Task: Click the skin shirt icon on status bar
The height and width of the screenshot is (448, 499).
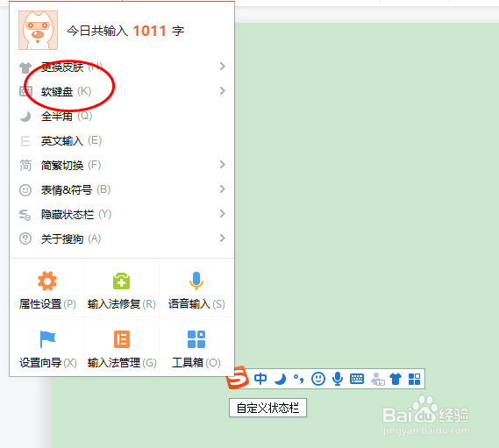Action: 396,379
